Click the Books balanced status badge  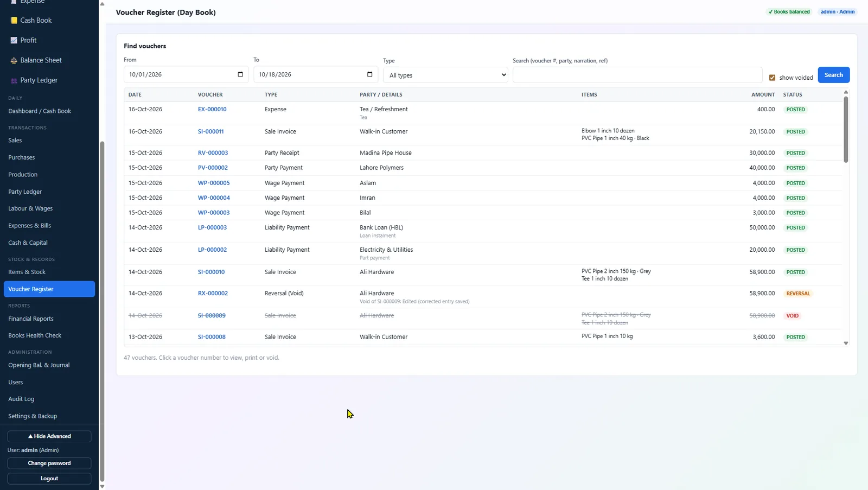coord(789,11)
